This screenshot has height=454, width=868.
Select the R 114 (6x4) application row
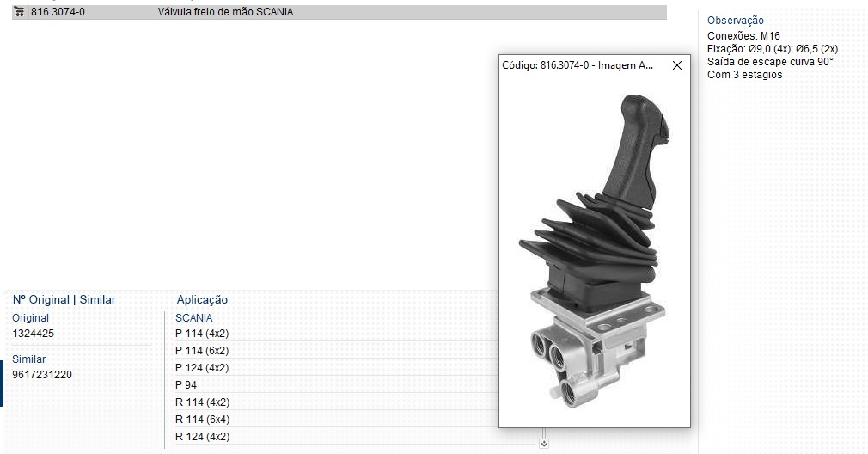[202, 420]
